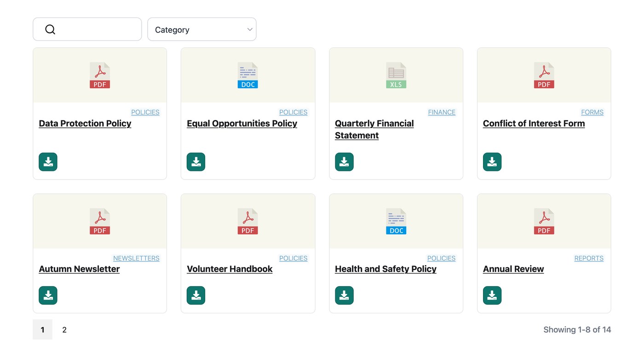Image resolution: width=644 pixels, height=357 pixels.
Task: Click the PDF icon on Data Protection Policy card
Action: click(x=100, y=75)
